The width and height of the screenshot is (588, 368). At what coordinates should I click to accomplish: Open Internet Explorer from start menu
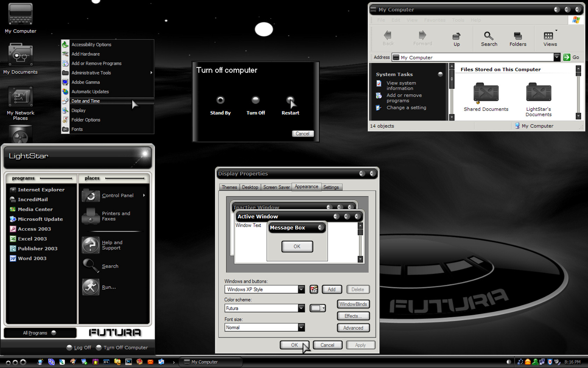pos(41,190)
